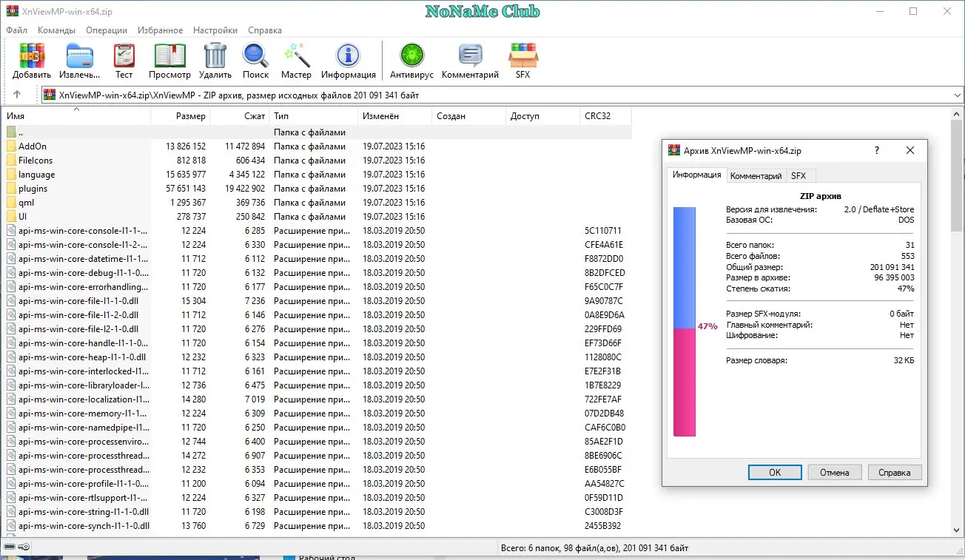The height and width of the screenshot is (560, 965).
Task: Click the Добавить (Add) toolbar icon
Action: (32, 55)
